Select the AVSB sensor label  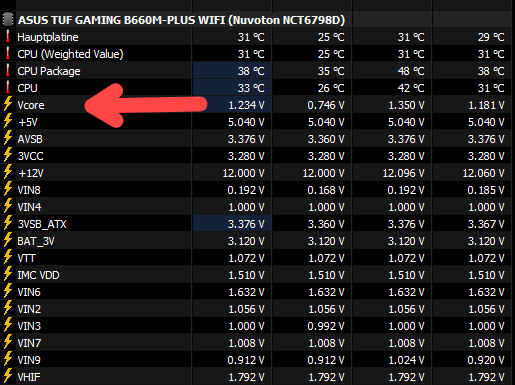click(x=30, y=139)
